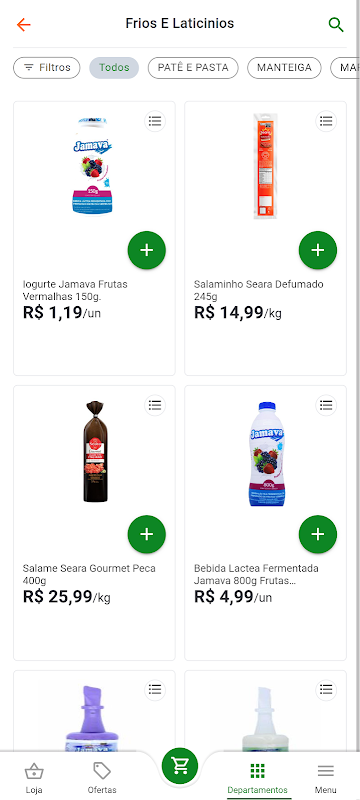Viewport: 360px width, 800px height.
Task: Add Salaminho Seara Defumado to cart
Action: point(318,250)
